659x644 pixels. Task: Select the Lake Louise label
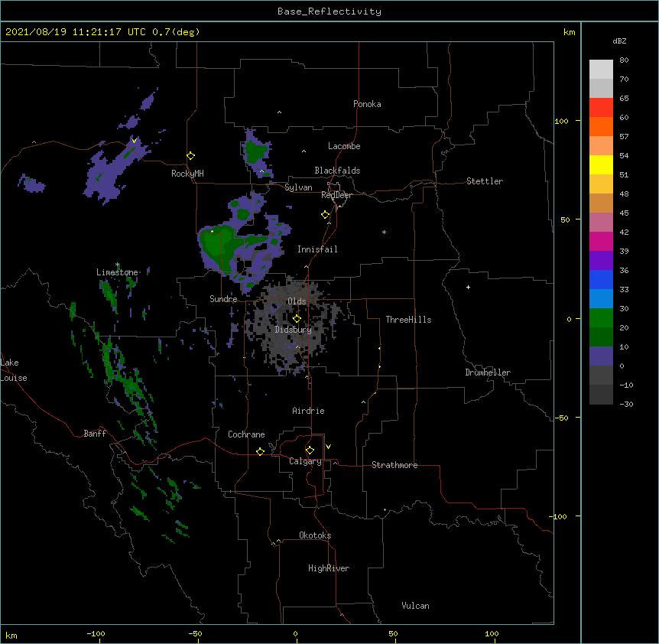click(x=14, y=370)
